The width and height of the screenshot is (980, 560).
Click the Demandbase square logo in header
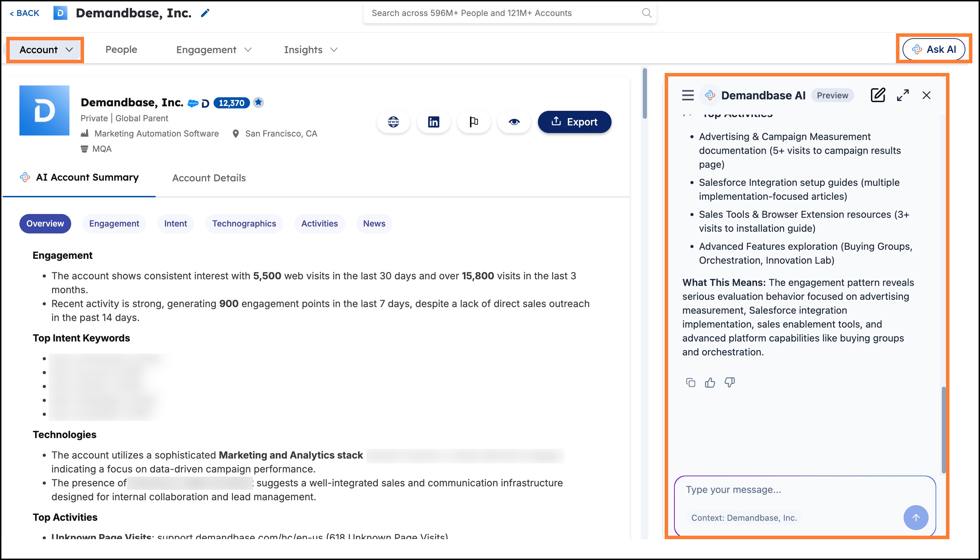[60, 13]
